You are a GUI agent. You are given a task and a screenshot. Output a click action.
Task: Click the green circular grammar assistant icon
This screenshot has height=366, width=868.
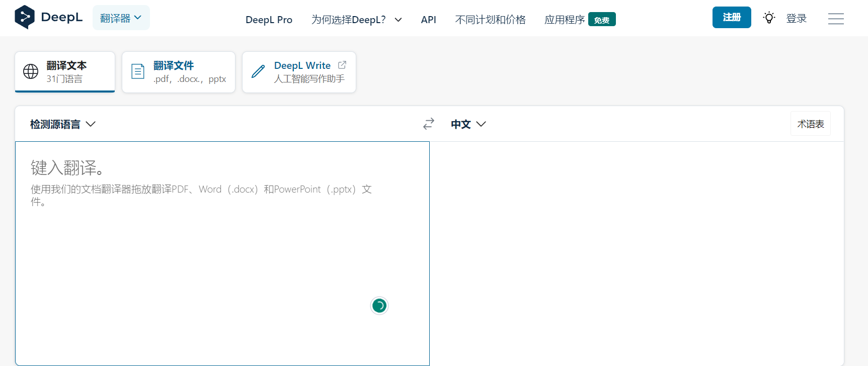click(x=379, y=306)
